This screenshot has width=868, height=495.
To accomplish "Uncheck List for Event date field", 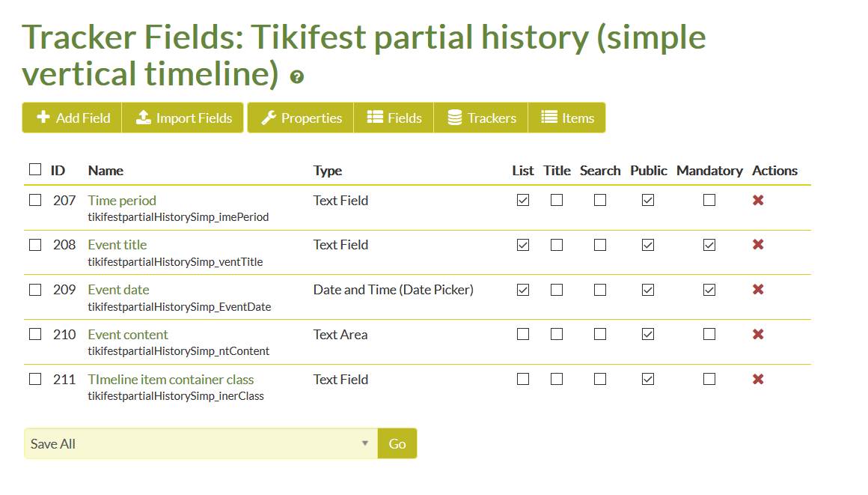I will coord(522,289).
